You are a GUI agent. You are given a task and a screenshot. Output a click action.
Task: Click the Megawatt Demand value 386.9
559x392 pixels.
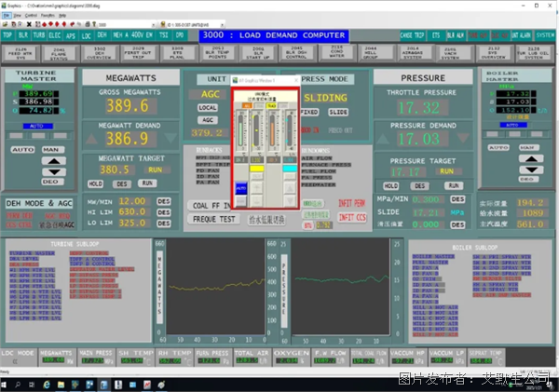coord(127,139)
